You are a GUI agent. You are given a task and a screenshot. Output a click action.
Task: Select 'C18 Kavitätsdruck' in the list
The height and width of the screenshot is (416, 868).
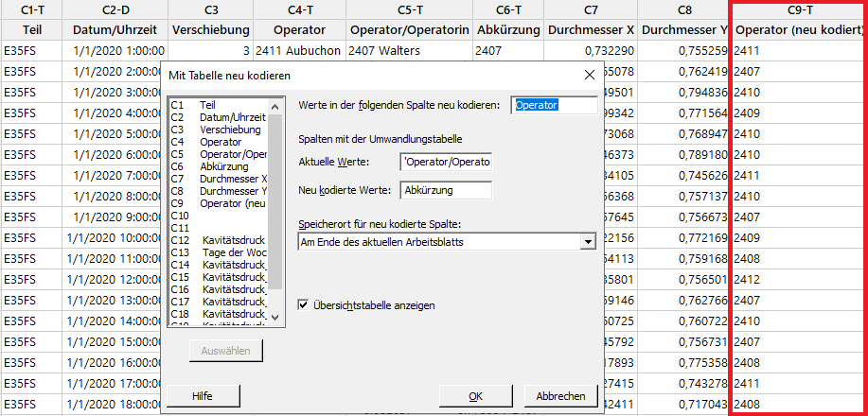pos(219,314)
